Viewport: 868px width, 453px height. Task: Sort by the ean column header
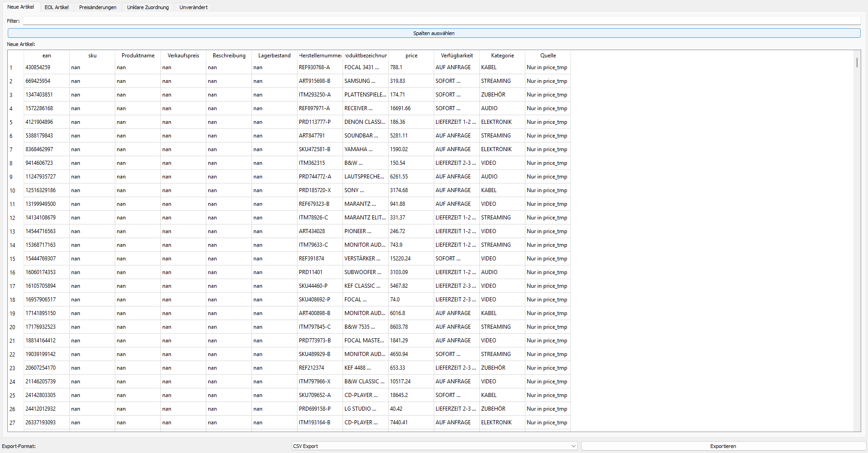[x=46, y=56]
